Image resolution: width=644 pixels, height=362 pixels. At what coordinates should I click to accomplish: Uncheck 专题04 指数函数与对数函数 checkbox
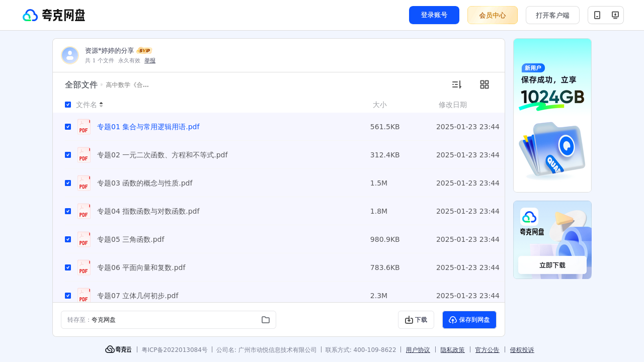pos(68,211)
